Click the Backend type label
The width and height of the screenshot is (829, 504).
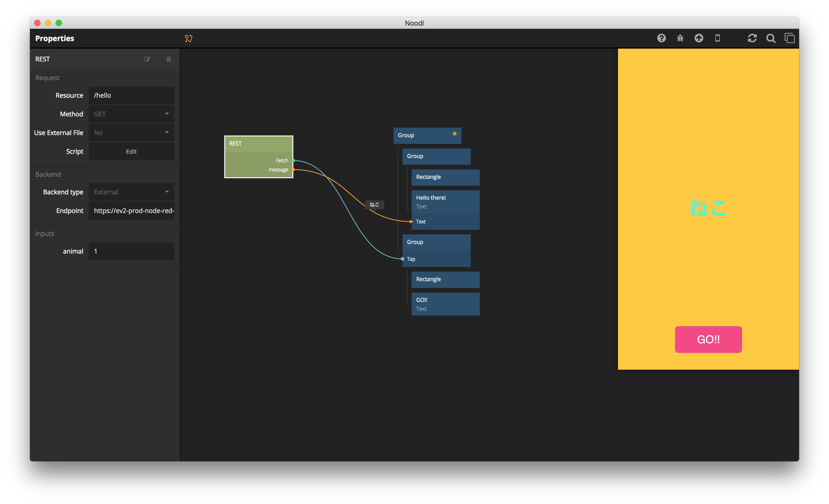(63, 192)
